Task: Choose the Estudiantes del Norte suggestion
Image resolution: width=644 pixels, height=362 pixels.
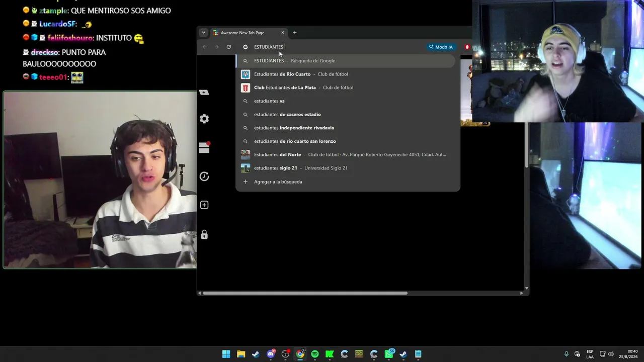Action: click(x=346, y=154)
